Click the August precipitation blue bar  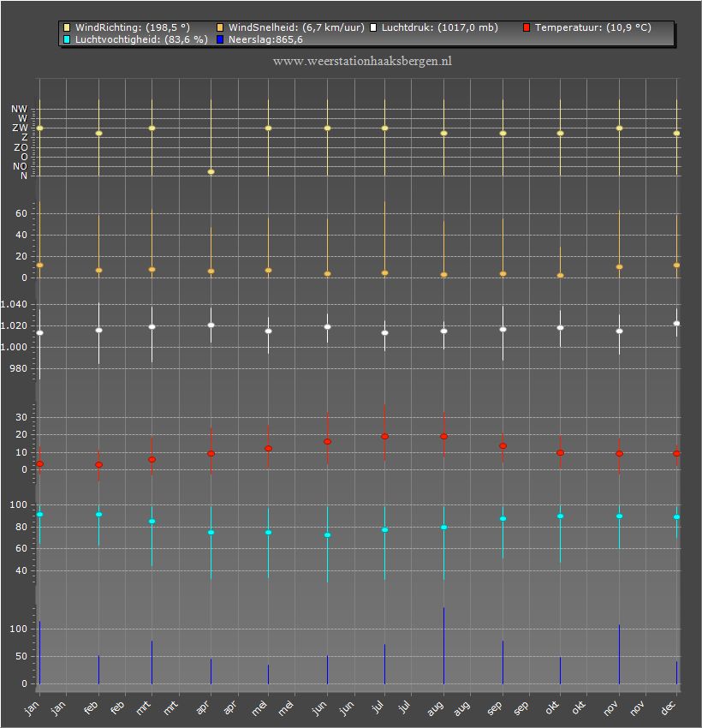[x=444, y=646]
